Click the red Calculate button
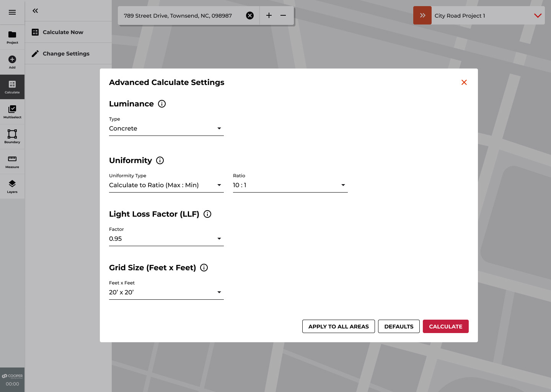The image size is (551, 392). [x=446, y=327]
